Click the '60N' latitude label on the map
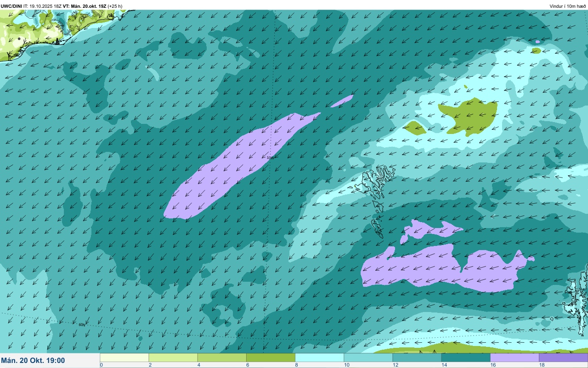The width and height of the screenshot is (588, 368). pyautogui.click(x=82, y=324)
